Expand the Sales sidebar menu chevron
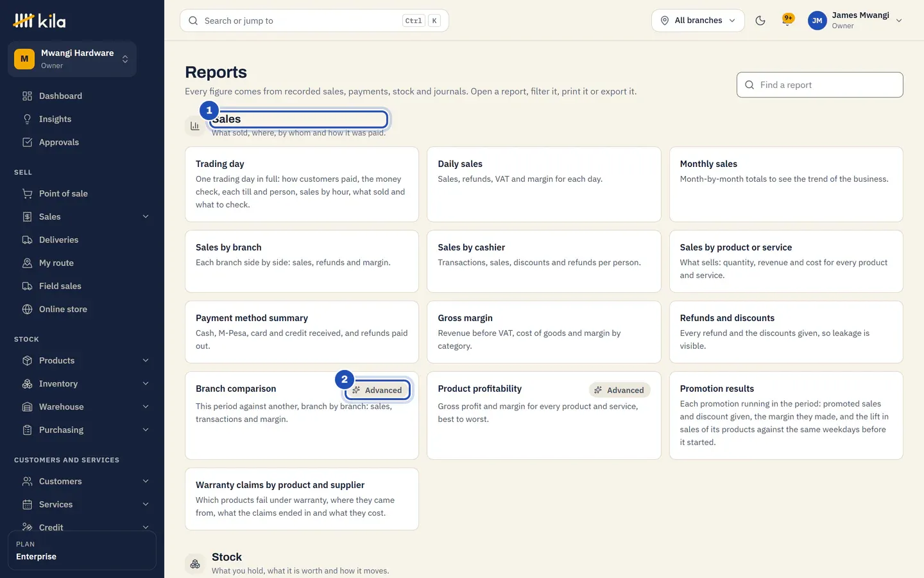Screen dimensions: 924x578 [146, 217]
